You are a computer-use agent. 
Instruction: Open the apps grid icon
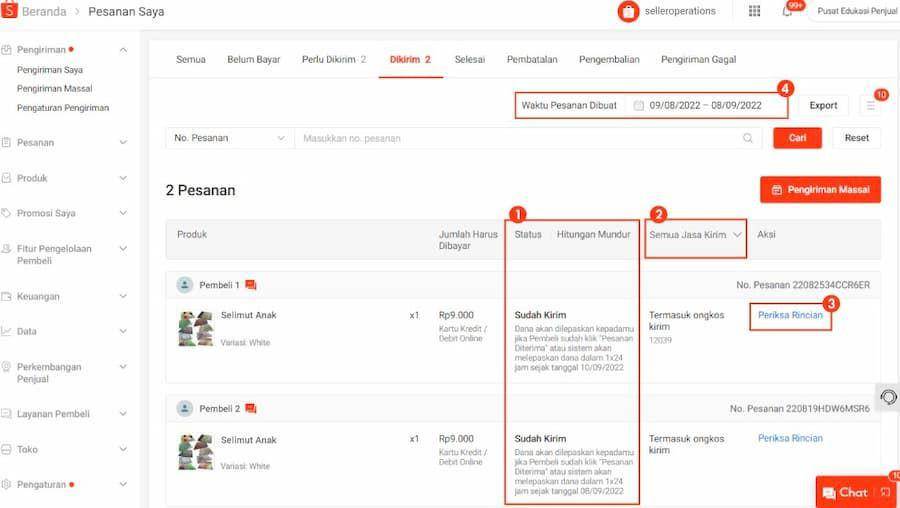(754, 11)
